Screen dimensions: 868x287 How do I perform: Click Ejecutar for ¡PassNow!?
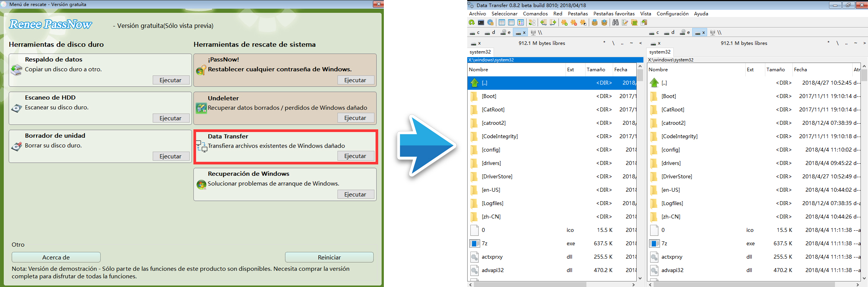coord(355,80)
